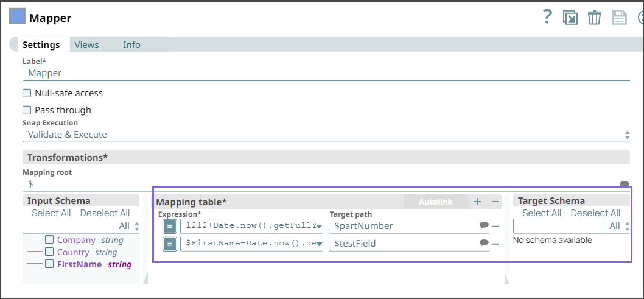The image size is (644, 299).
Task: Click Select All in Input Schema
Action: point(51,213)
